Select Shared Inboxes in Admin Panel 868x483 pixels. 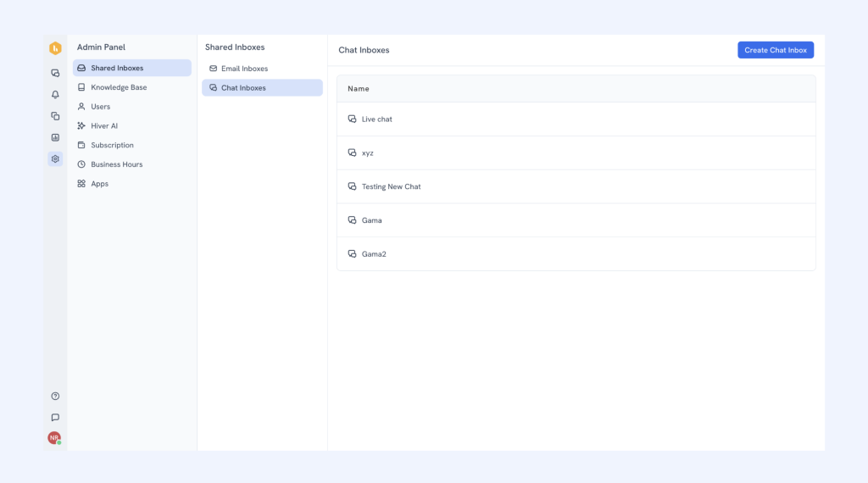point(117,68)
